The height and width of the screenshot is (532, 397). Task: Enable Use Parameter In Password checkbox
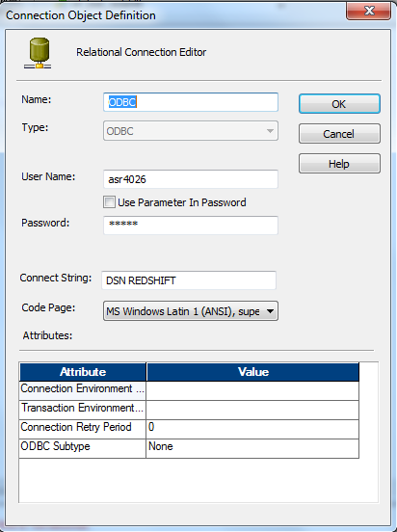coord(109,202)
